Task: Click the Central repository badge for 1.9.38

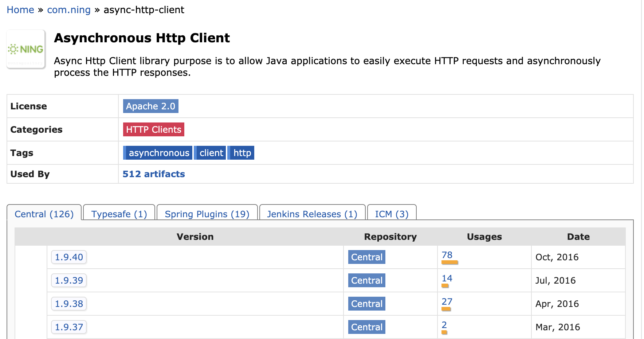Action: 366,304
